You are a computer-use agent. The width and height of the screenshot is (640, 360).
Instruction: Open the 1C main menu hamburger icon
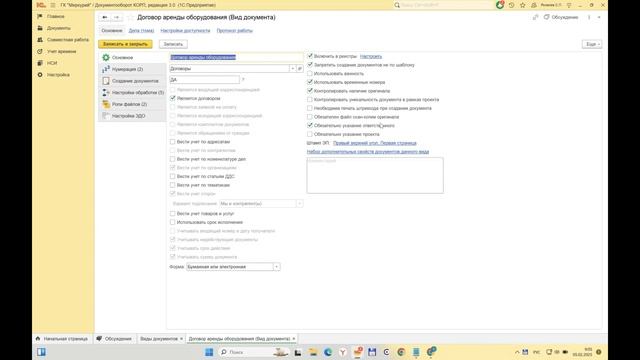(x=53, y=5)
